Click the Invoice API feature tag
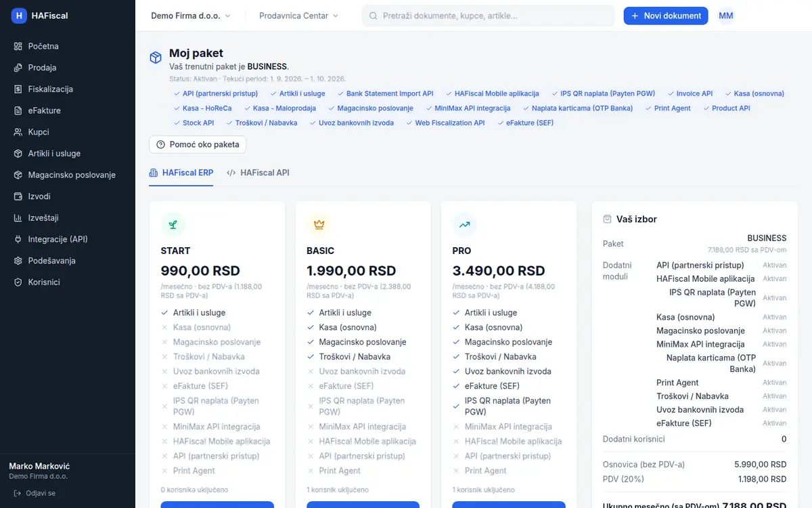The image size is (812, 508). tap(690, 93)
